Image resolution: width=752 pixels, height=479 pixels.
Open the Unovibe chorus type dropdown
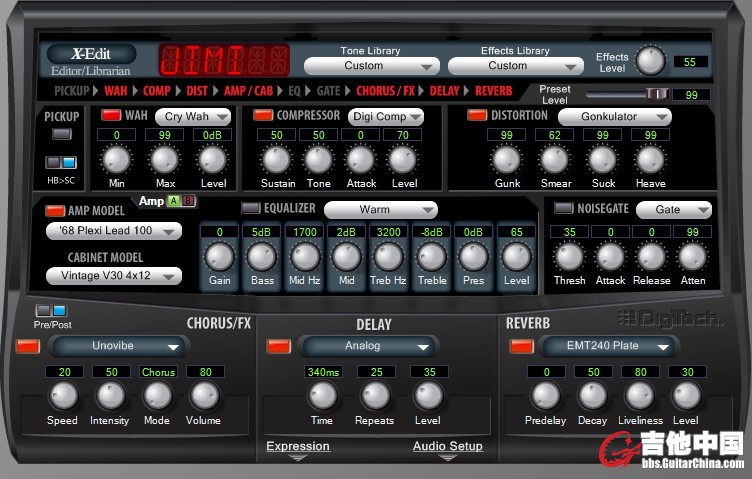(x=120, y=346)
